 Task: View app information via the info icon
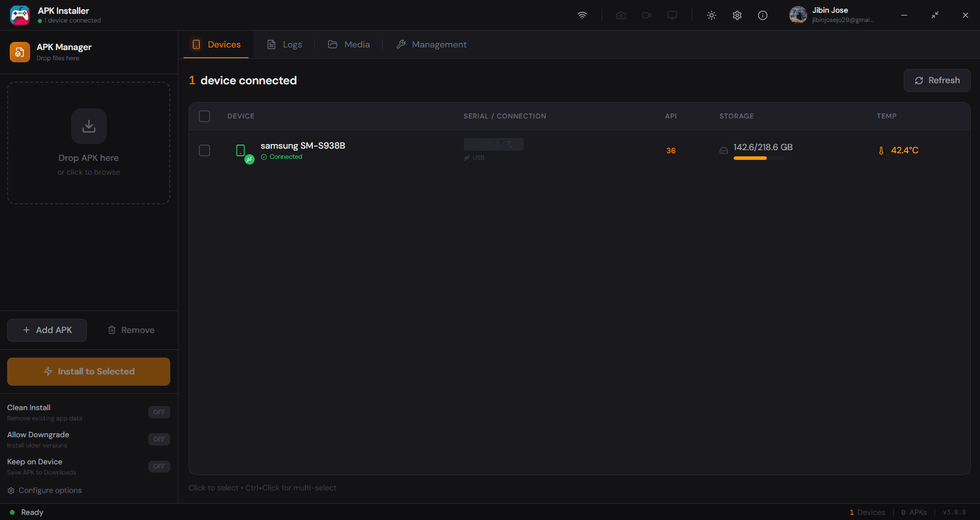[x=762, y=15]
